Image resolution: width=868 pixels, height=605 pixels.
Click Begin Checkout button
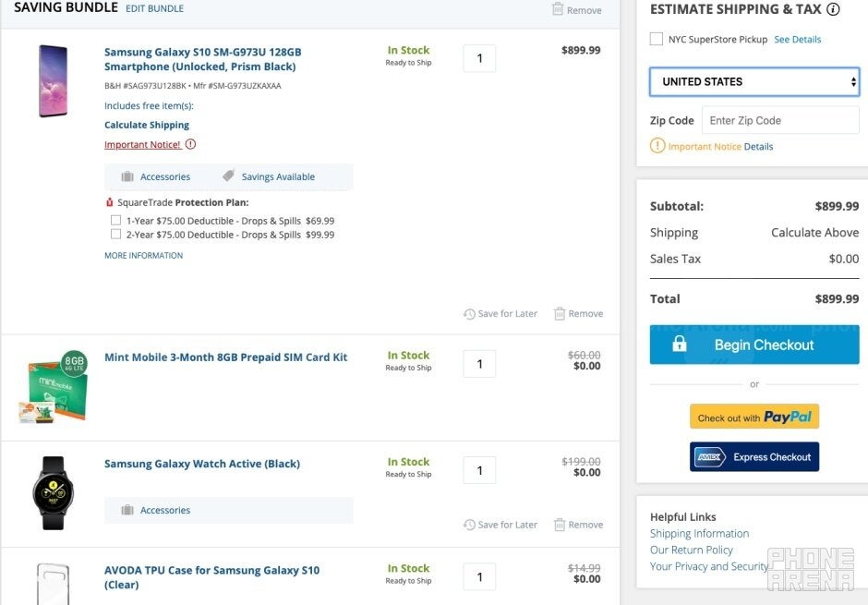tap(754, 345)
